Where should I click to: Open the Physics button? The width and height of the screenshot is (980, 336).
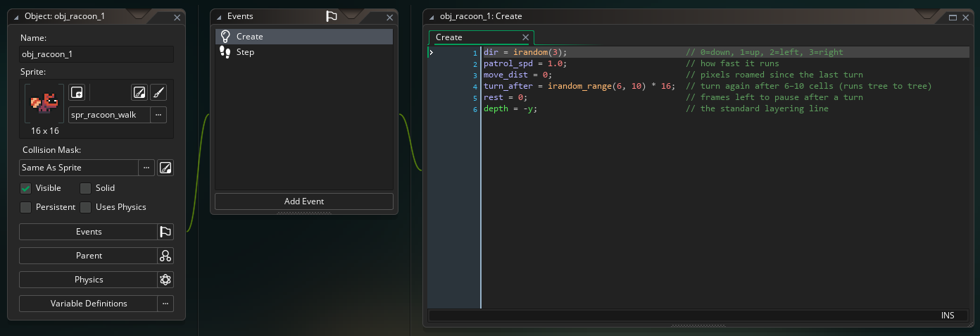88,280
